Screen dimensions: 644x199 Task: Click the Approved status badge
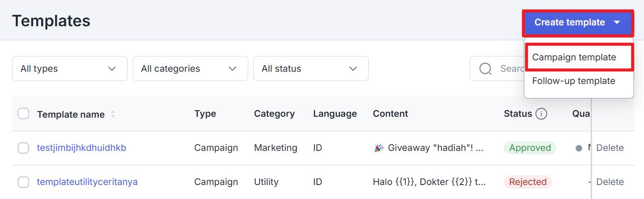point(530,148)
